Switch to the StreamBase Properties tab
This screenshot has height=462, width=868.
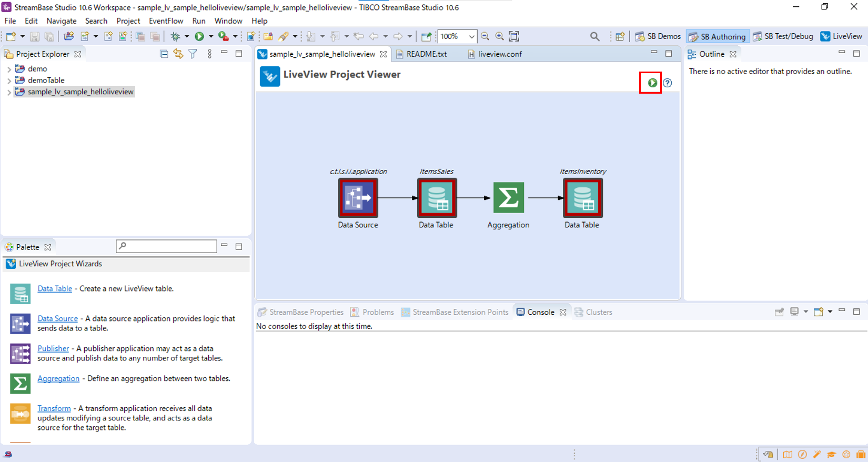coord(301,312)
